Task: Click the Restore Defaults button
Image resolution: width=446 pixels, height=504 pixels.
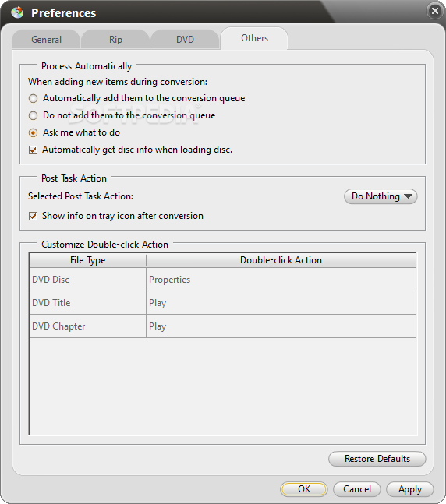Action: coord(377,459)
